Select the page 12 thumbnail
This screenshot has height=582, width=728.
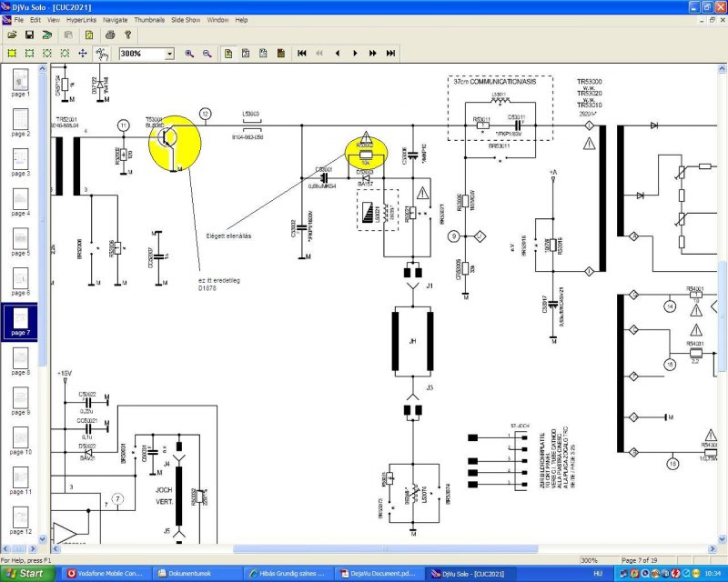[20, 521]
